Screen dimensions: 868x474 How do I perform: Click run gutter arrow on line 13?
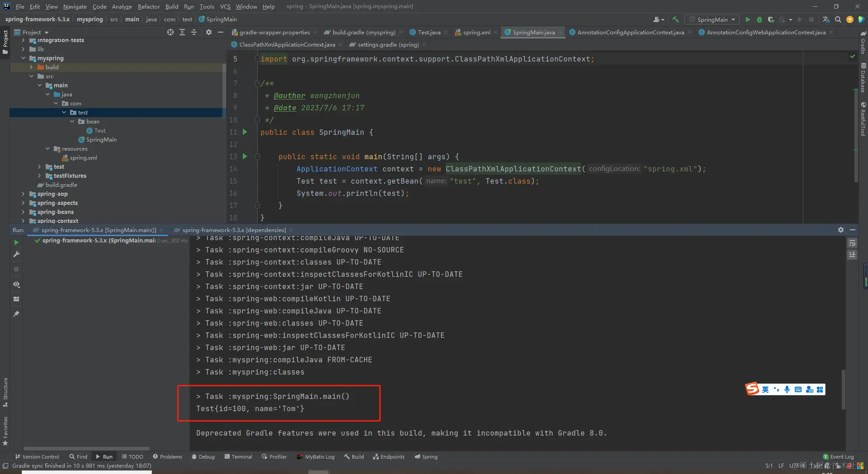245,156
